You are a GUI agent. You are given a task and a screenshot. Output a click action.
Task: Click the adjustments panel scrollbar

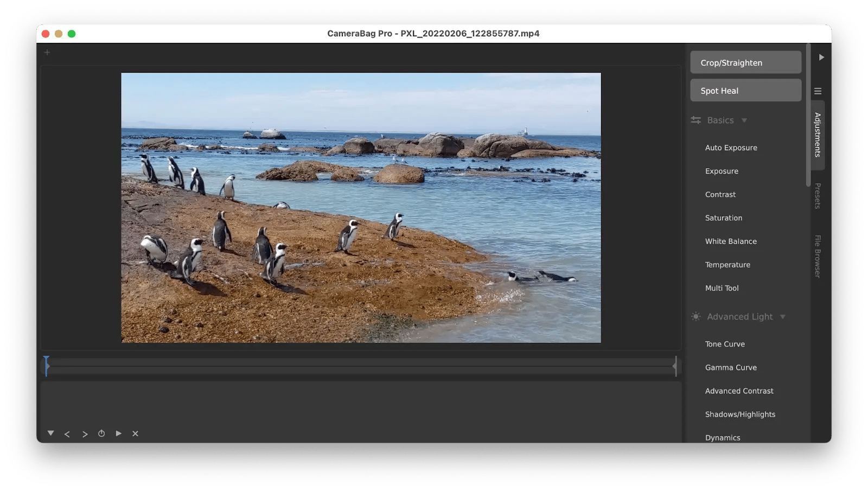[808, 115]
